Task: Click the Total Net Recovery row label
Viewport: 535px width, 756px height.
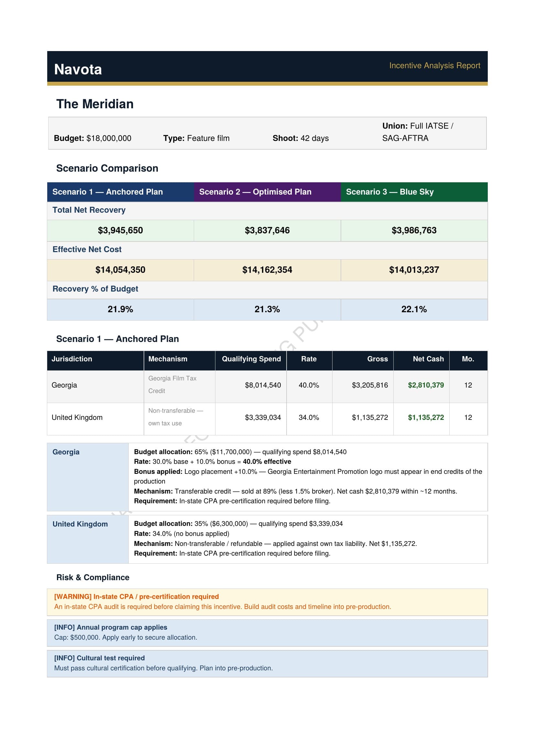Action: pyautogui.click(x=89, y=210)
